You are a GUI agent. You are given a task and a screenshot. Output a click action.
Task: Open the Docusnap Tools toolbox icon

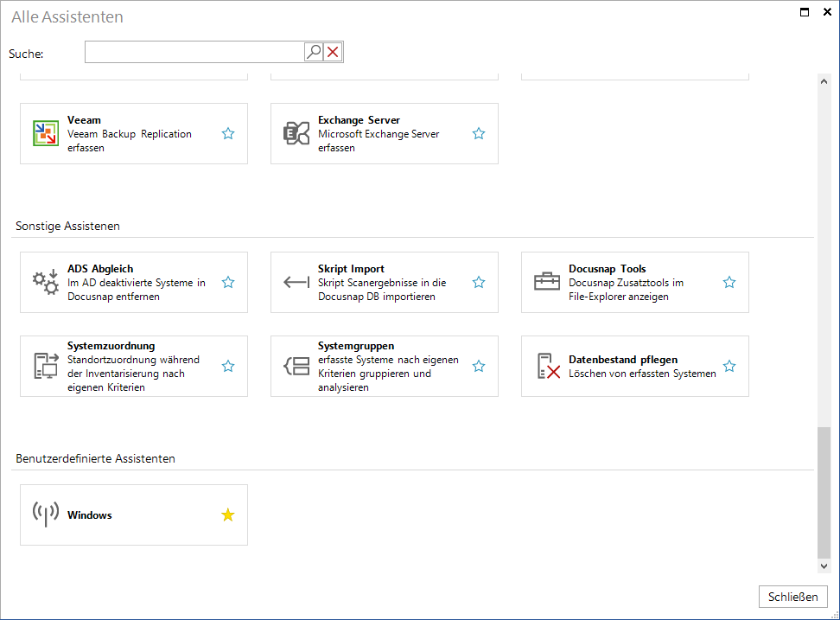pos(547,281)
